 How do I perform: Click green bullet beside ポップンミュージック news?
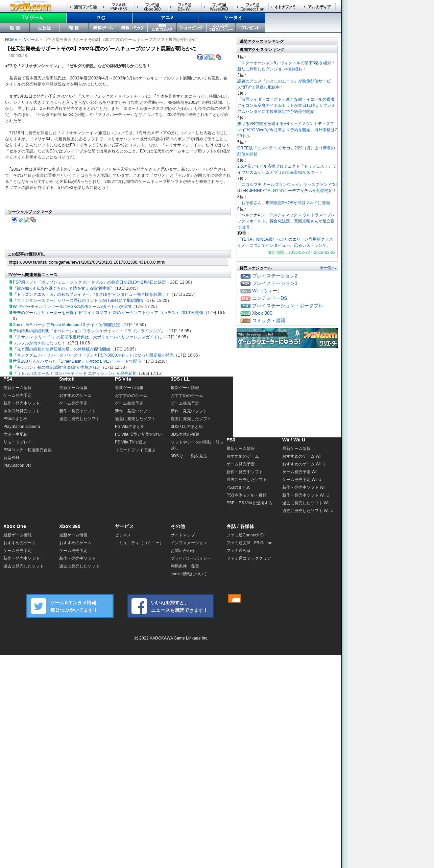(x=10, y=282)
